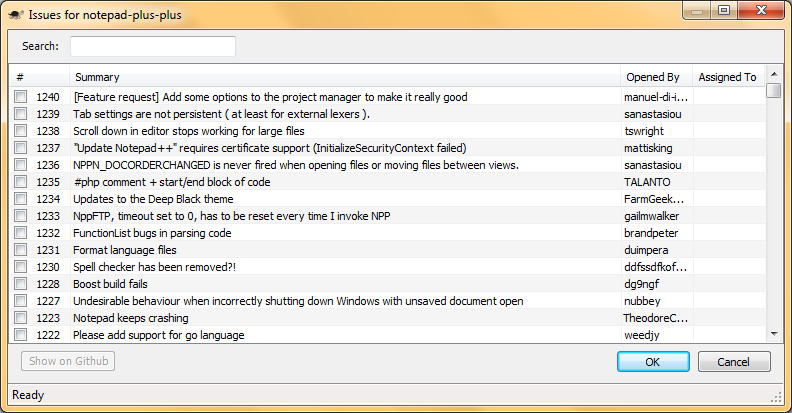Click opened-by name 'TALANTO'
Screen dimensions: 792x413
tap(647, 182)
